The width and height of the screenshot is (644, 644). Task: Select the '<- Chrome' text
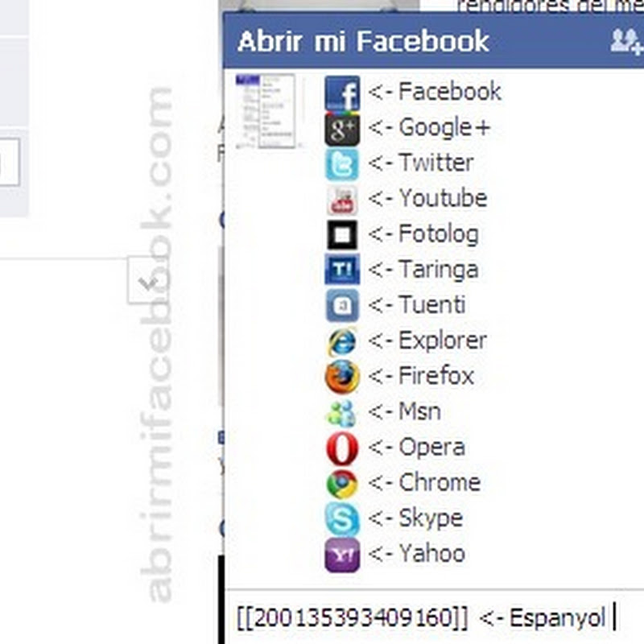click(424, 482)
